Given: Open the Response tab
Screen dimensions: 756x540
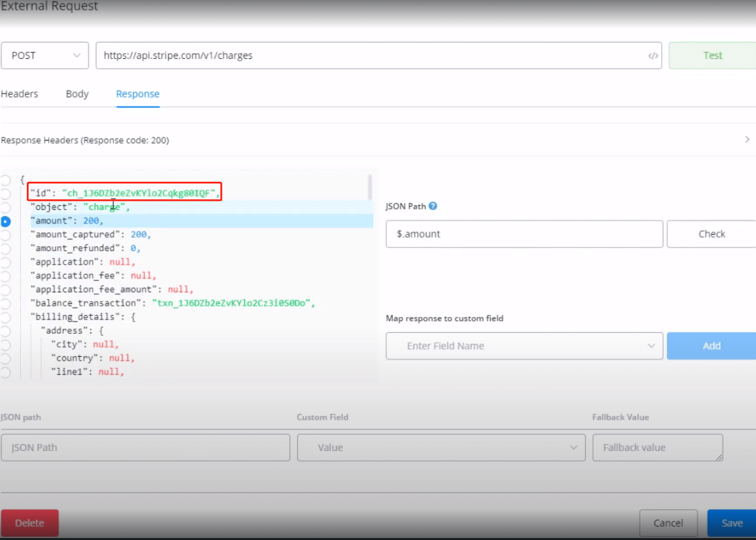Looking at the screenshot, I should [x=137, y=94].
